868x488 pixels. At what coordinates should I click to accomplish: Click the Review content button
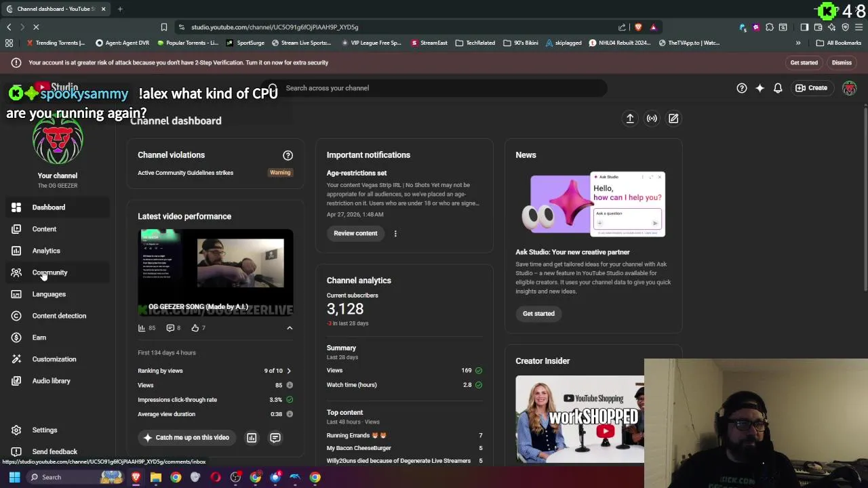tap(355, 233)
